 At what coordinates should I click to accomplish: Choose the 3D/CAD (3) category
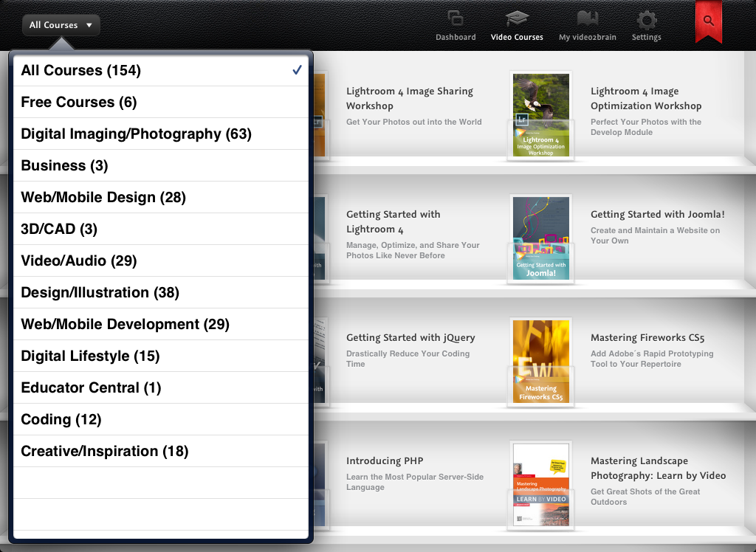tap(161, 229)
